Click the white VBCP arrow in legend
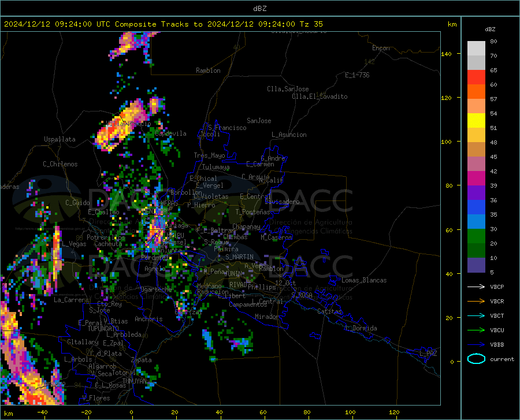The width and height of the screenshot is (520, 420). pos(476,287)
